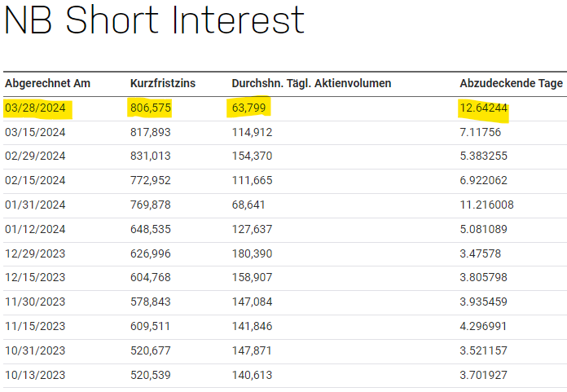Viewport: 567px width, 392px height.
Task: Click the 02/15/2024 date cell
Action: (35, 181)
